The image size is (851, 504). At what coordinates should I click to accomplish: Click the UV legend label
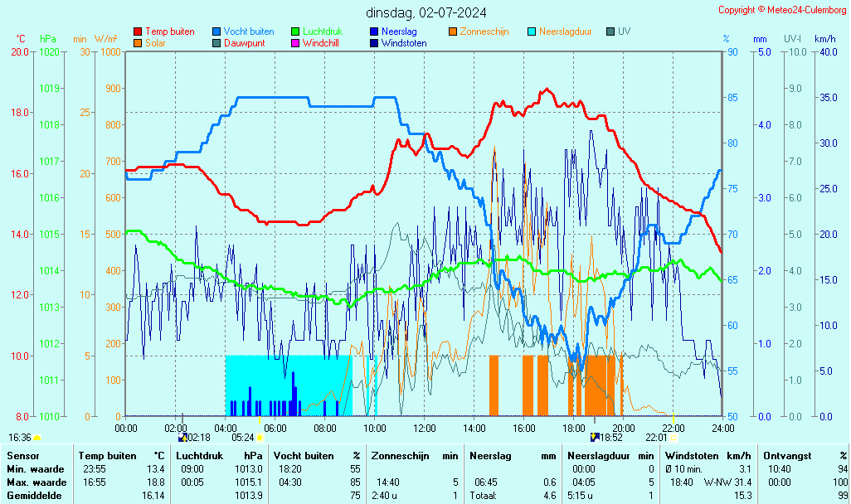(x=624, y=31)
